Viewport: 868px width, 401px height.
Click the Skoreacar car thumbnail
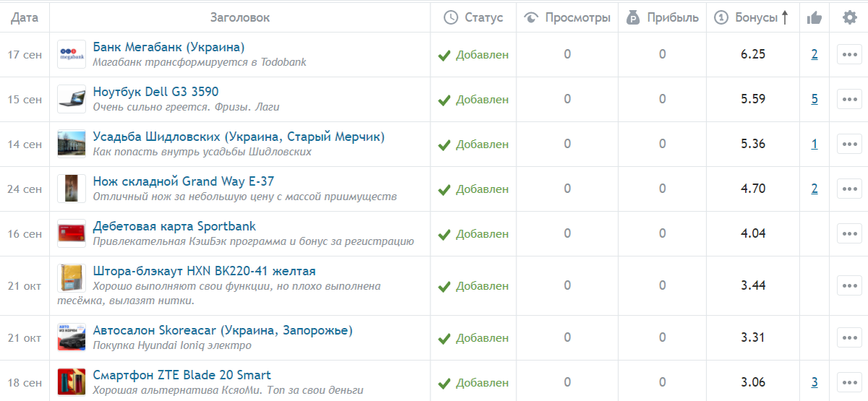point(72,338)
